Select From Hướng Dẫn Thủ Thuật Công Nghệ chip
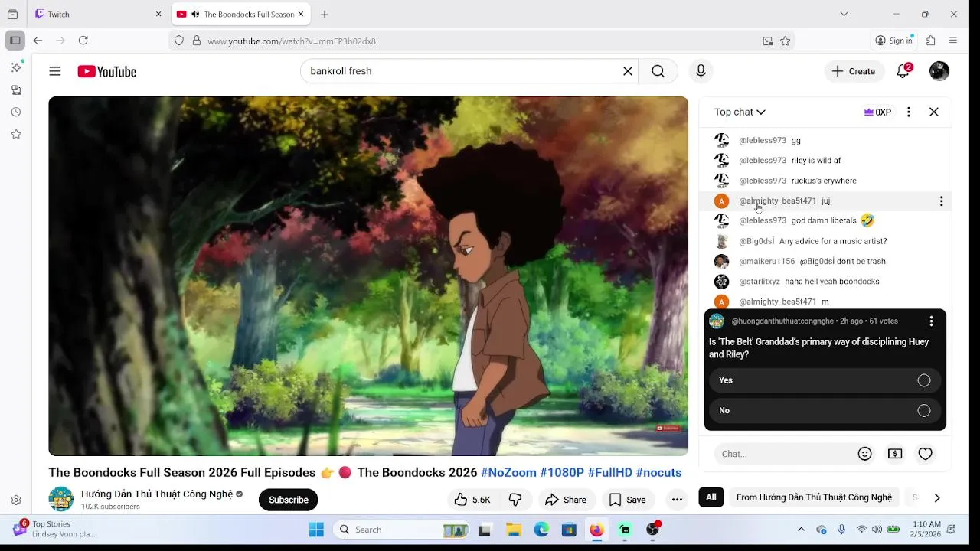This screenshot has width=980, height=551. (x=814, y=497)
